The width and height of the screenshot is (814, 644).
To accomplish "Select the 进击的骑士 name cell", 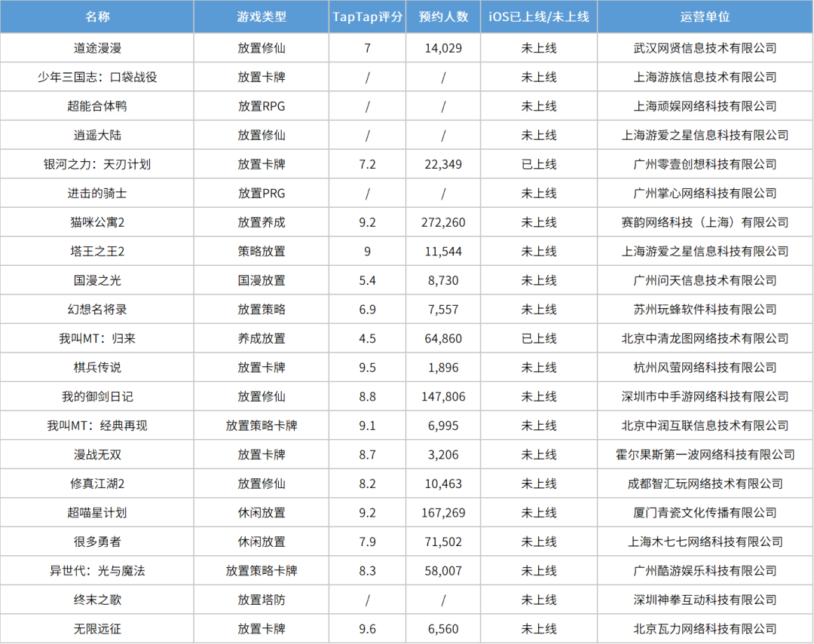I will (97, 193).
